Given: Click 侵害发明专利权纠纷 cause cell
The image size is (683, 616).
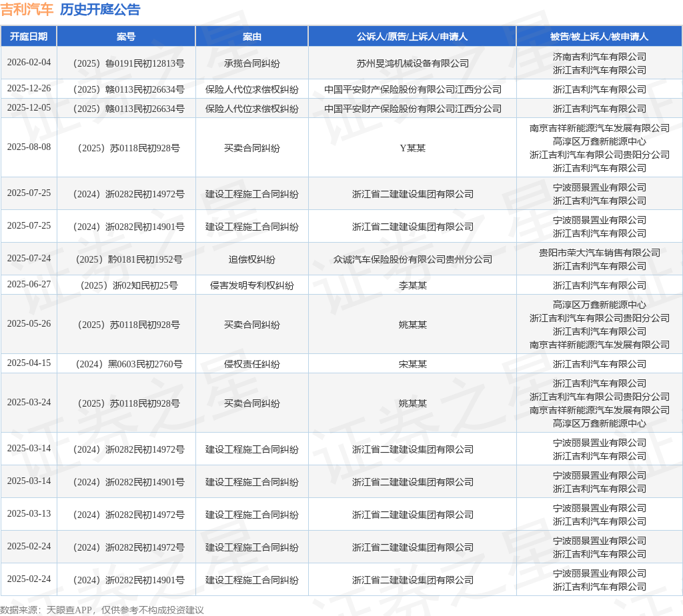Looking at the screenshot, I should (x=251, y=285).
